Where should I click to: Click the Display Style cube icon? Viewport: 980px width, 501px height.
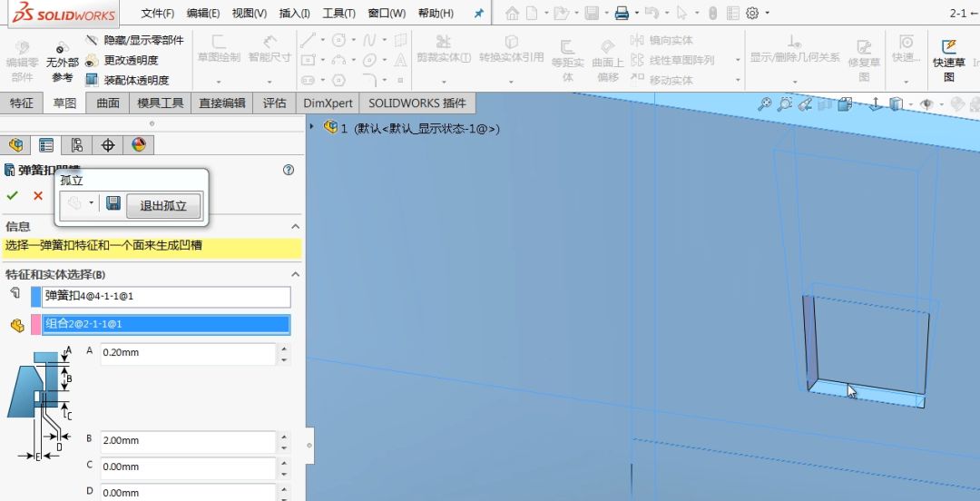896,103
